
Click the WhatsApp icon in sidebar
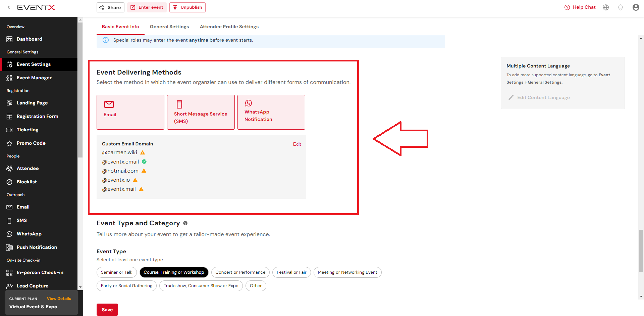pyautogui.click(x=9, y=234)
